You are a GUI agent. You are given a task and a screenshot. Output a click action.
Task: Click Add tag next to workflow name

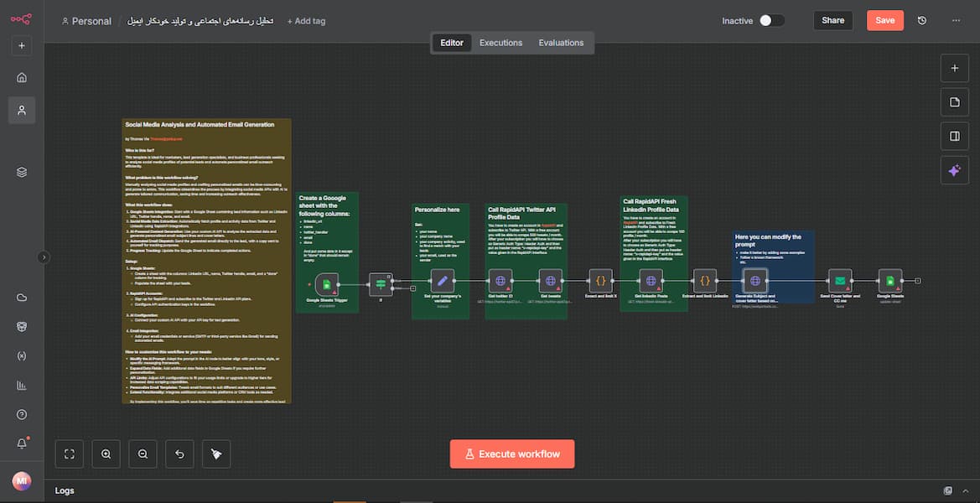[306, 21]
